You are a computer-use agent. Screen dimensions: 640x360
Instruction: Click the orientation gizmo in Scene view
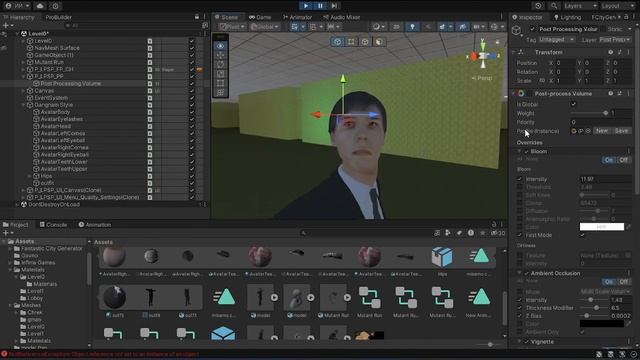(483, 56)
